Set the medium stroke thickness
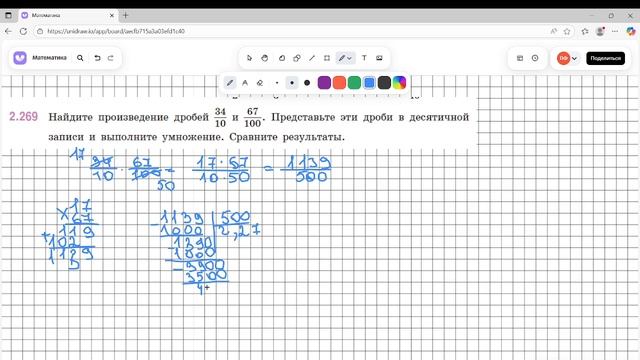This screenshot has height=360, width=640. coord(292,83)
